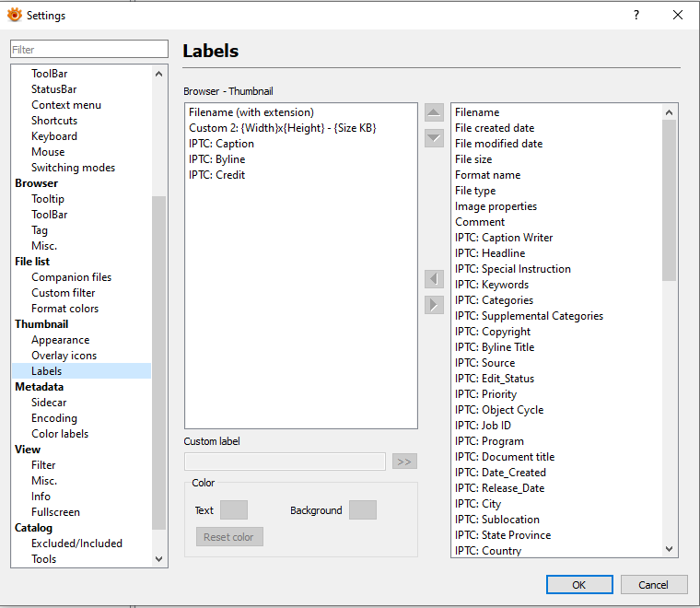Select Overlay icons in settings tree
The image size is (700, 608).
[x=64, y=356]
